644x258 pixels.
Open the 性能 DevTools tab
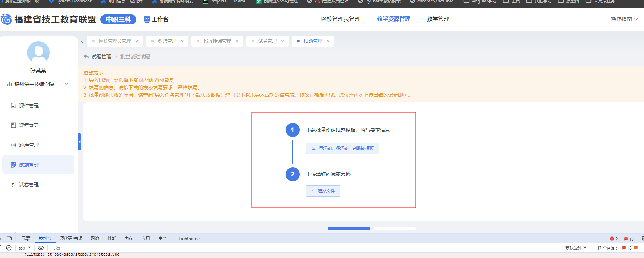pyautogui.click(x=112, y=239)
